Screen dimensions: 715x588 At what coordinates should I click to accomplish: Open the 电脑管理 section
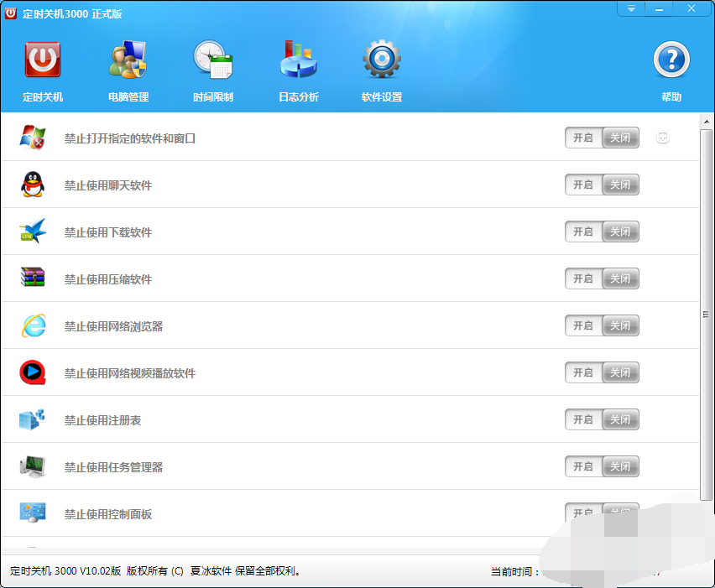pyautogui.click(x=128, y=70)
